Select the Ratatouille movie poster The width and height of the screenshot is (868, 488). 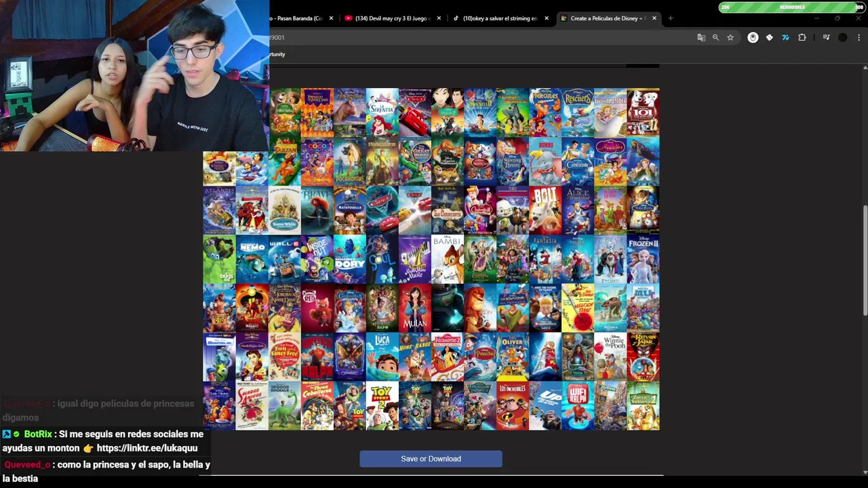click(x=350, y=210)
